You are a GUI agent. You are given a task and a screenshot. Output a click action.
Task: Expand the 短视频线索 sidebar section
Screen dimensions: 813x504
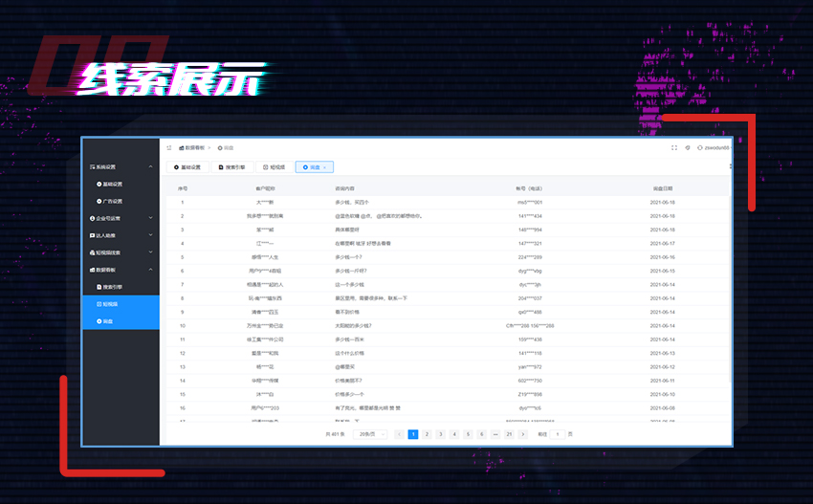121,252
